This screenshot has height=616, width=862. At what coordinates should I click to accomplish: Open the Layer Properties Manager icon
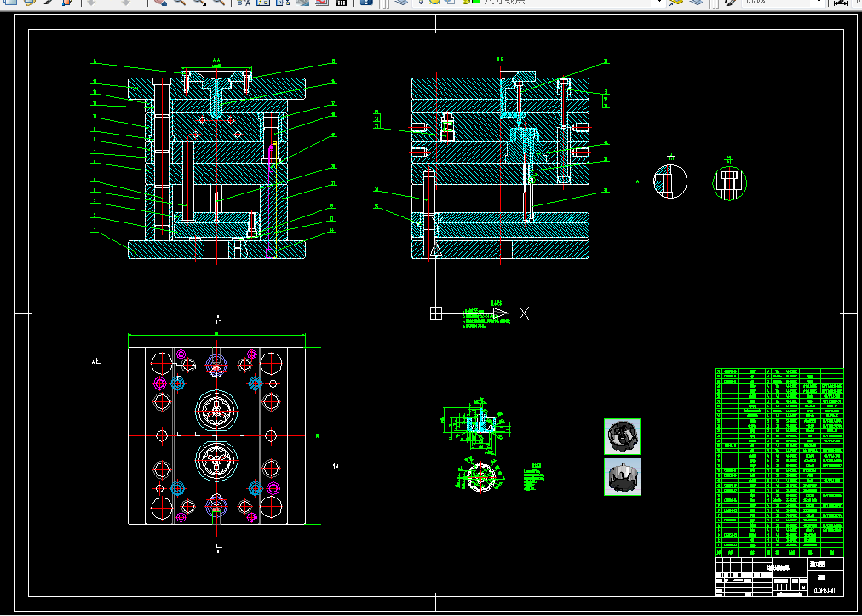(402, 2)
